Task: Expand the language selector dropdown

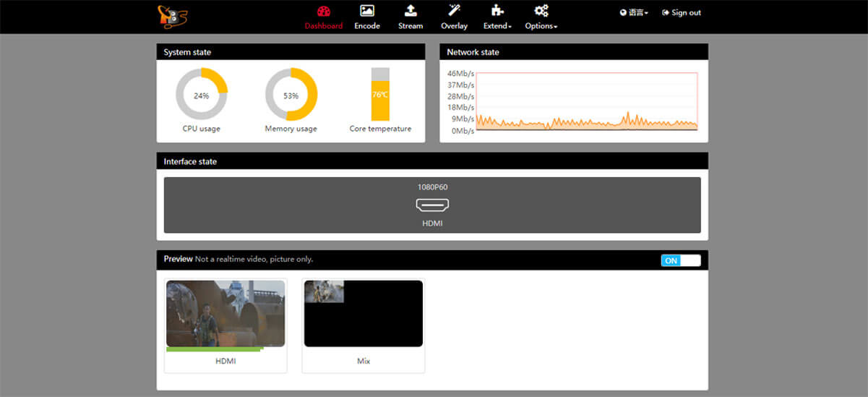Action: pyautogui.click(x=634, y=13)
